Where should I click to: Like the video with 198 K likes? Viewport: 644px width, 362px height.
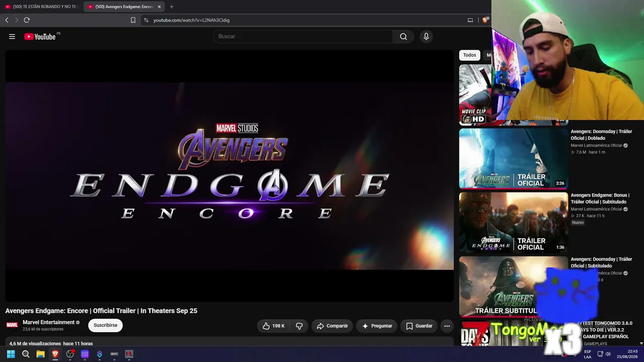coord(273,326)
